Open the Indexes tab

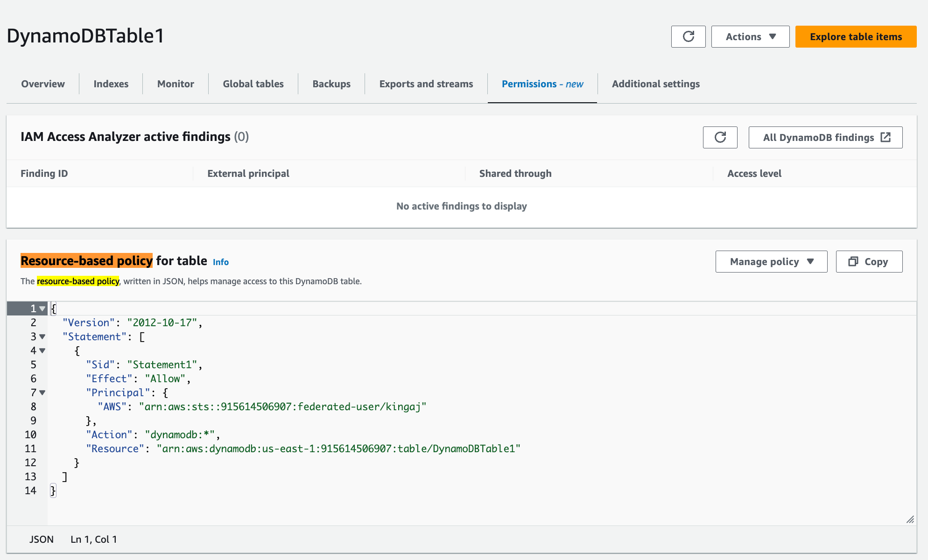tap(111, 84)
